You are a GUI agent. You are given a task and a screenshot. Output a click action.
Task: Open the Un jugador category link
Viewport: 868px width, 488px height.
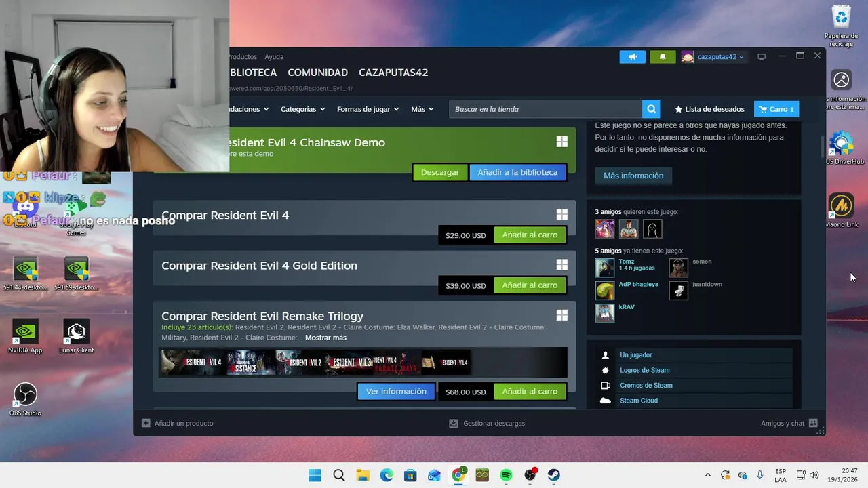635,355
